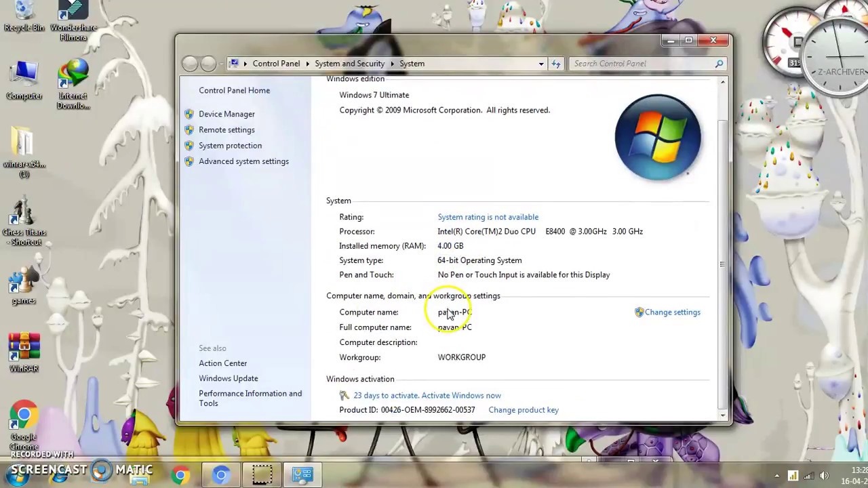Click Chrome icon in the taskbar
The width and height of the screenshot is (868, 488).
pyautogui.click(x=180, y=476)
